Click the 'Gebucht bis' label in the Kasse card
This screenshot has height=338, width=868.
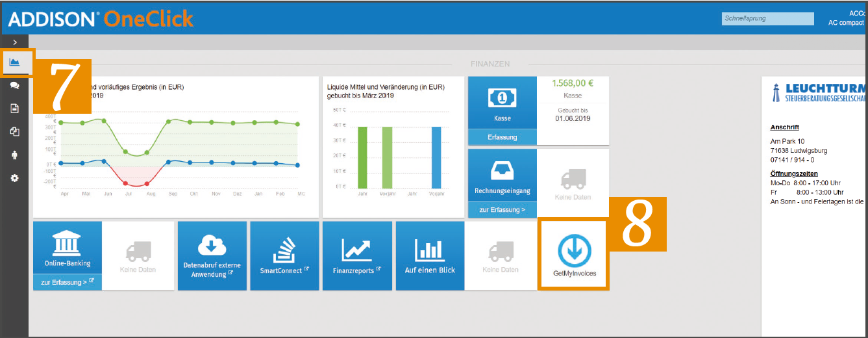pos(573,110)
